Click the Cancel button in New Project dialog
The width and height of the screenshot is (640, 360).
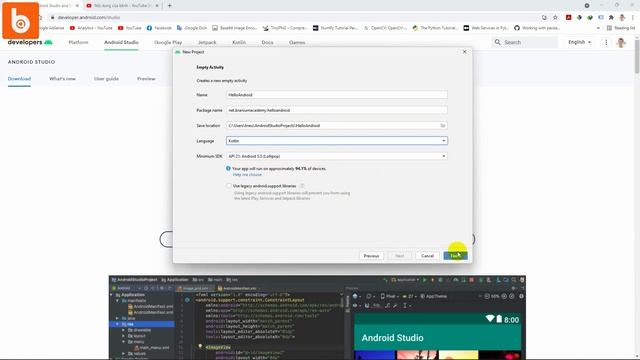pos(427,256)
